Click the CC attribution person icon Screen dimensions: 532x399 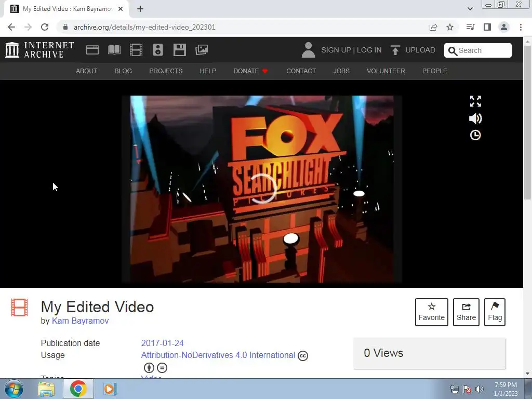point(149,368)
